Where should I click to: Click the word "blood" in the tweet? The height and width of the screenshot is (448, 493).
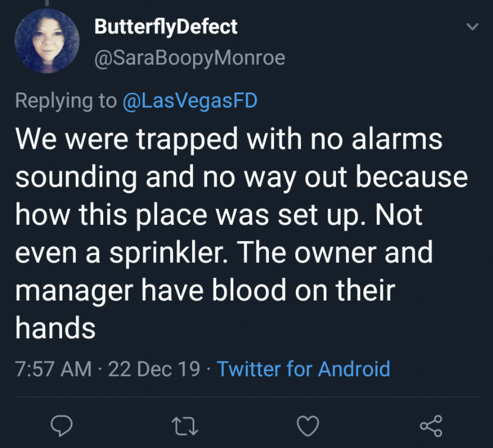point(249,290)
